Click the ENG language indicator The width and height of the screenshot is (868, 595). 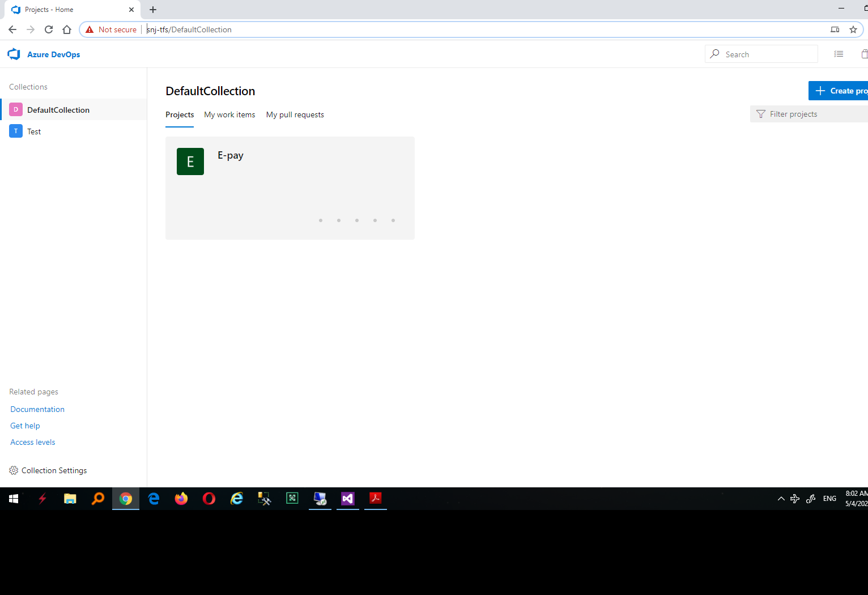[829, 499]
